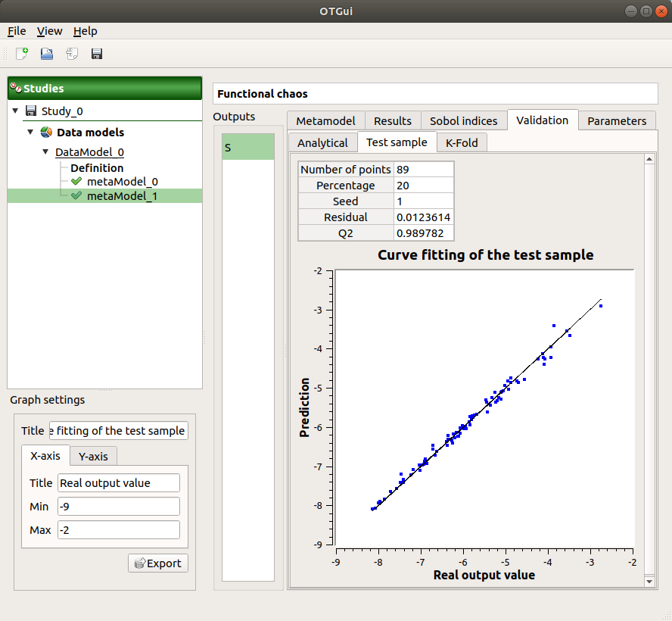Create a new study via toolbar icon
The width and height of the screenshot is (672, 621).
coord(20,53)
